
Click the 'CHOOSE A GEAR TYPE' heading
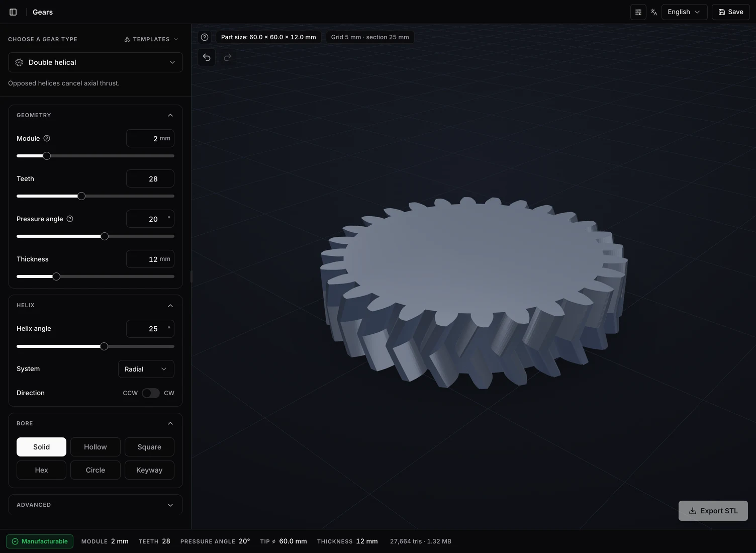[43, 39]
